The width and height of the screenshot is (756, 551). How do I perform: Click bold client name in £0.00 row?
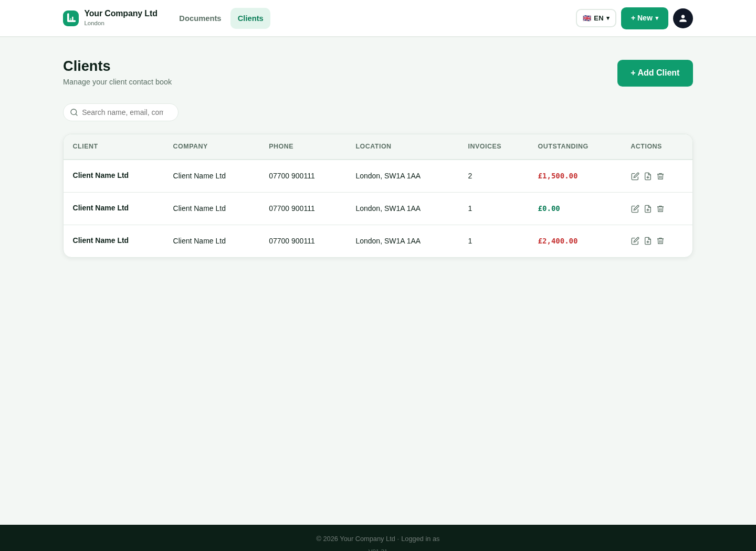(101, 208)
